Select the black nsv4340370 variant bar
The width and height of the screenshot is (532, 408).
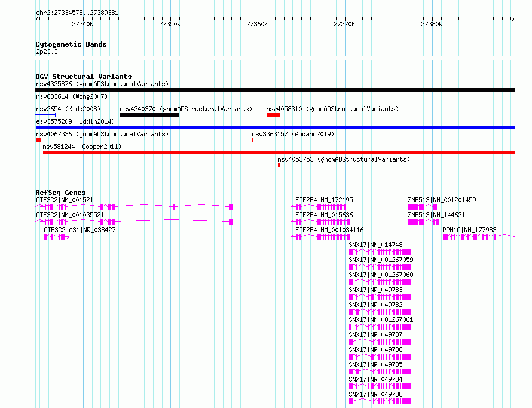coord(149,115)
